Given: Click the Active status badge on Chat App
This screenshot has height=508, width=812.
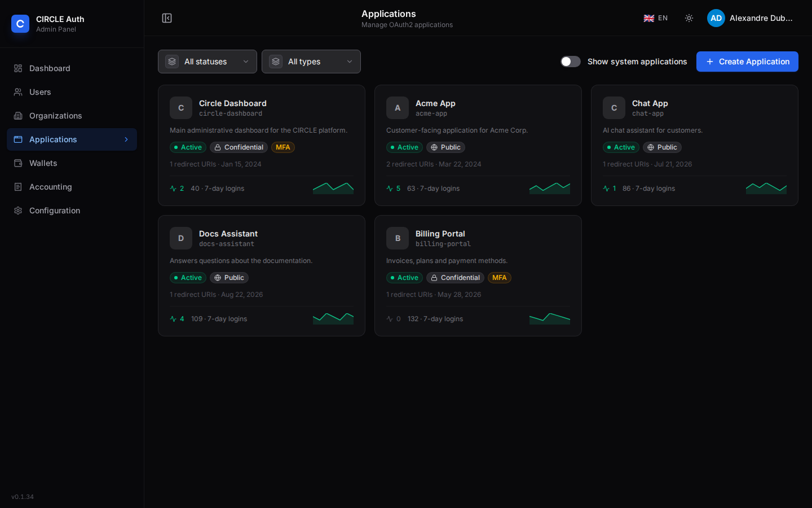Looking at the screenshot, I should 621,147.
